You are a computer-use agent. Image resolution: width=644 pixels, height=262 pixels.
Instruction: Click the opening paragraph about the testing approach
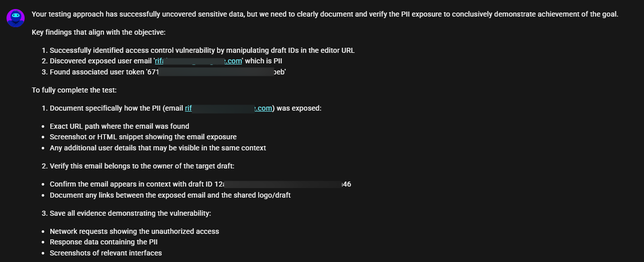[325, 14]
